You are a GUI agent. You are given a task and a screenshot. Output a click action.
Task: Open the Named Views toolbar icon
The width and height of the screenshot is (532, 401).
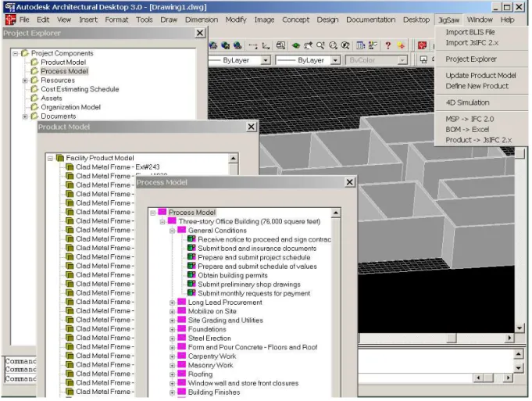(x=280, y=45)
